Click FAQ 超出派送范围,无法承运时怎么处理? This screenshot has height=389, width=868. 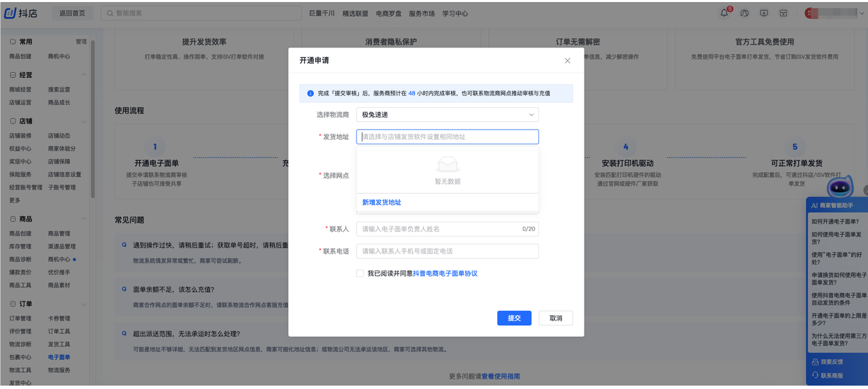click(186, 333)
